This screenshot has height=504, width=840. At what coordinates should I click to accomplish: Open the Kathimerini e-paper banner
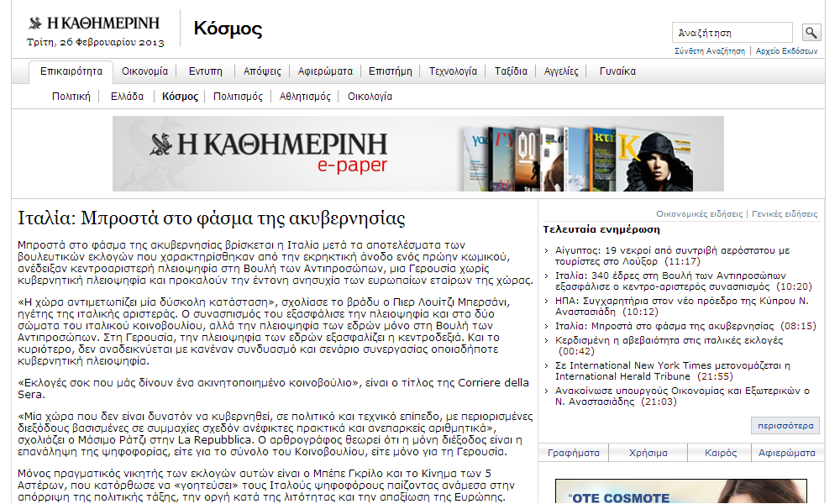click(417, 155)
